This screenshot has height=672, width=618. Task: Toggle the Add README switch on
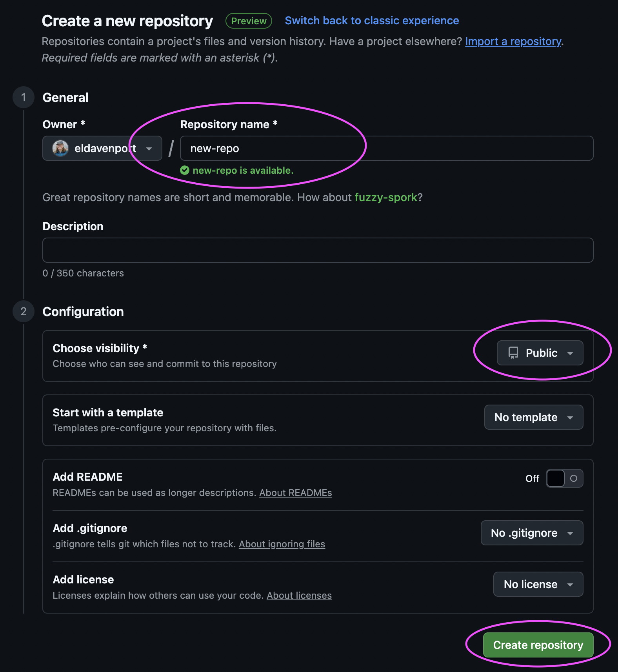(x=564, y=478)
